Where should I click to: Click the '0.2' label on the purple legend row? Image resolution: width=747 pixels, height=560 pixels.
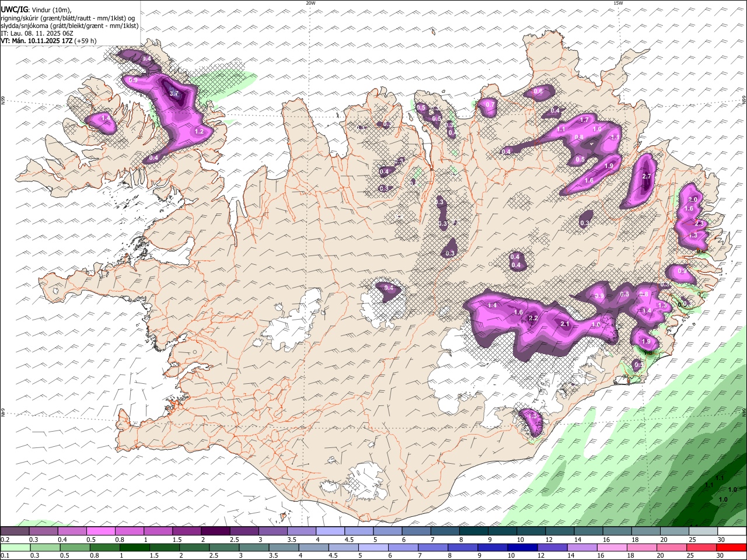[x=5, y=540]
